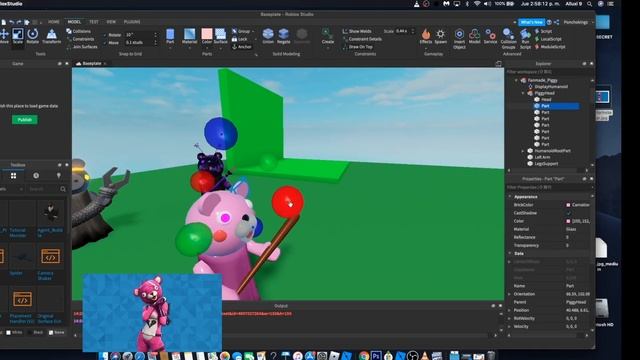Screen dimensions: 640x360
Task: Select the Transform tool
Action: click(51, 36)
